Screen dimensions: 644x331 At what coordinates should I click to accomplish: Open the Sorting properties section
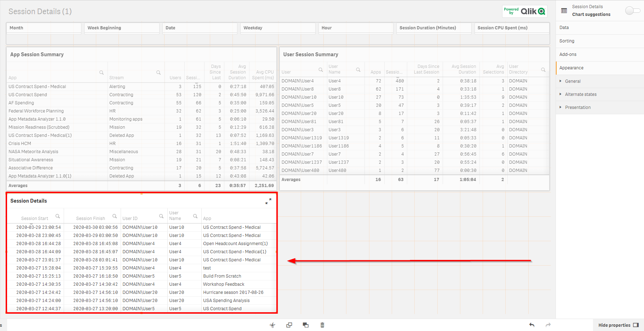coord(567,41)
